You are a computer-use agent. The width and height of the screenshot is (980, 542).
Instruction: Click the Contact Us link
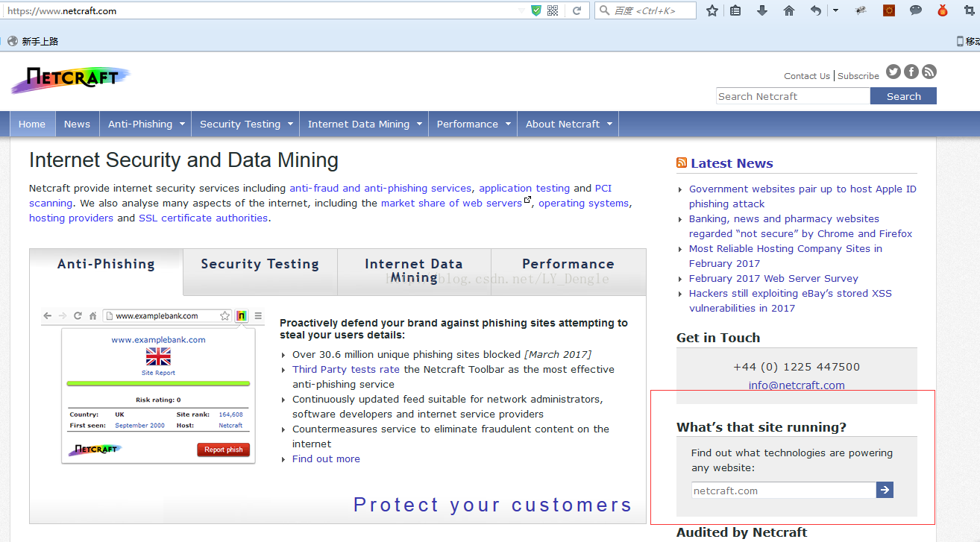tap(807, 76)
